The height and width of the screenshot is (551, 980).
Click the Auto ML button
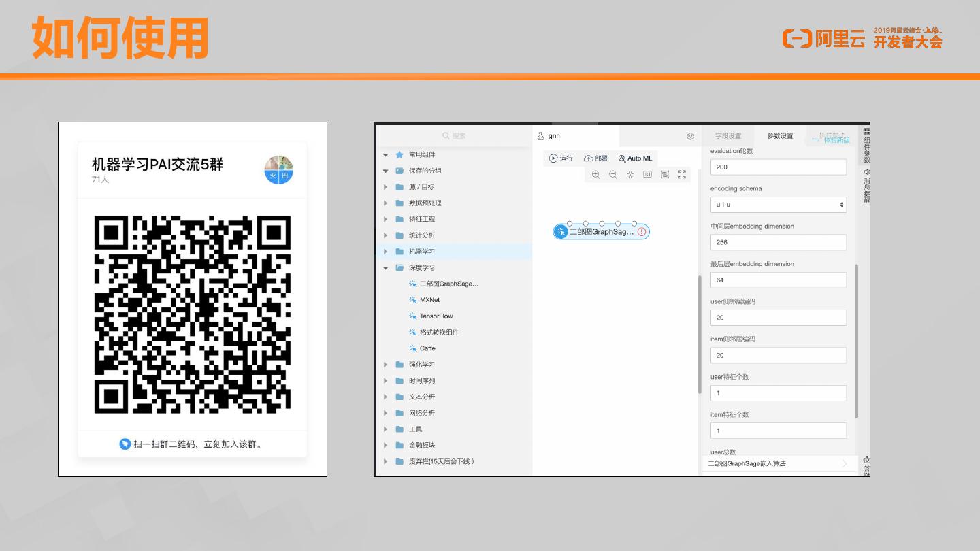pyautogui.click(x=635, y=158)
